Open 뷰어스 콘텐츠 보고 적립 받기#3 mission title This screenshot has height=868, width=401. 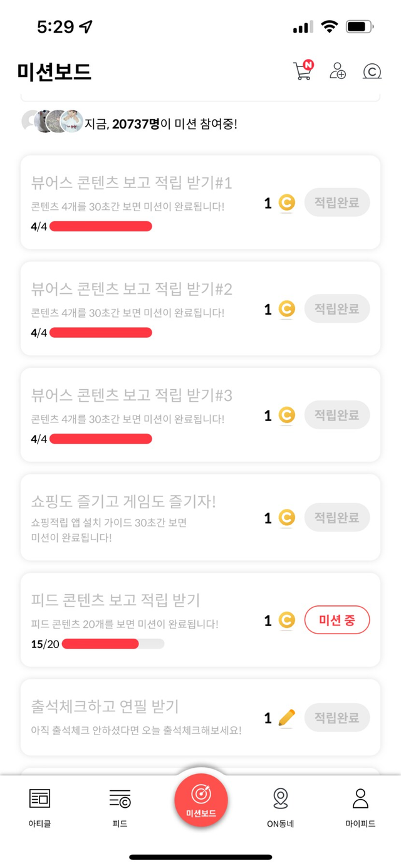point(132,395)
